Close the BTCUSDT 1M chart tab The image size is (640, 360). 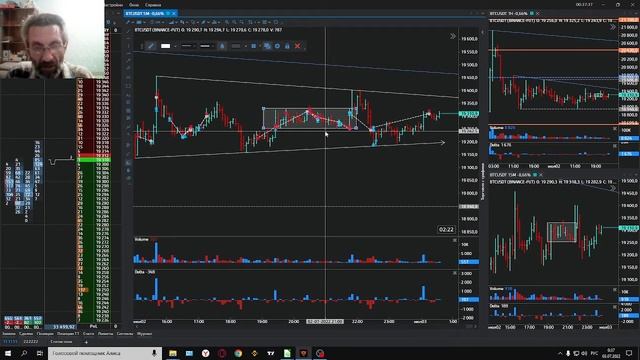pyautogui.click(x=174, y=13)
